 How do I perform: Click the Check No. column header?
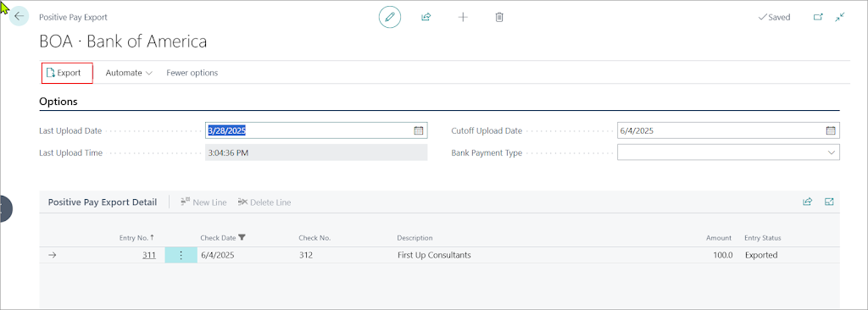tap(314, 237)
